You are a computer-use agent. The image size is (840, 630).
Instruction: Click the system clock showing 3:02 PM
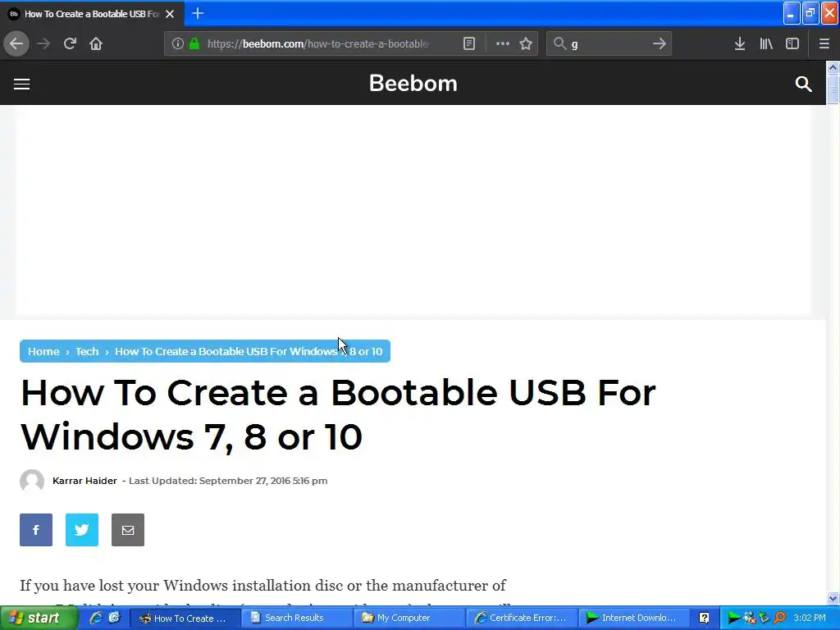810,618
